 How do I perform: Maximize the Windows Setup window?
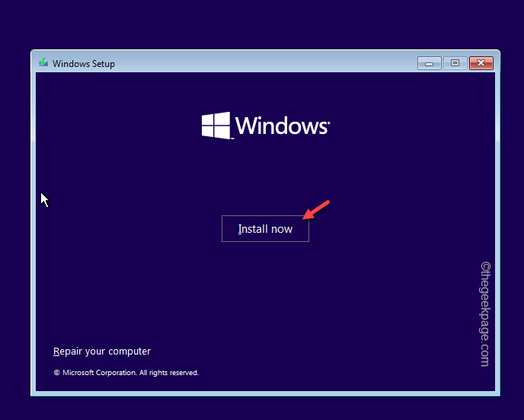point(455,63)
